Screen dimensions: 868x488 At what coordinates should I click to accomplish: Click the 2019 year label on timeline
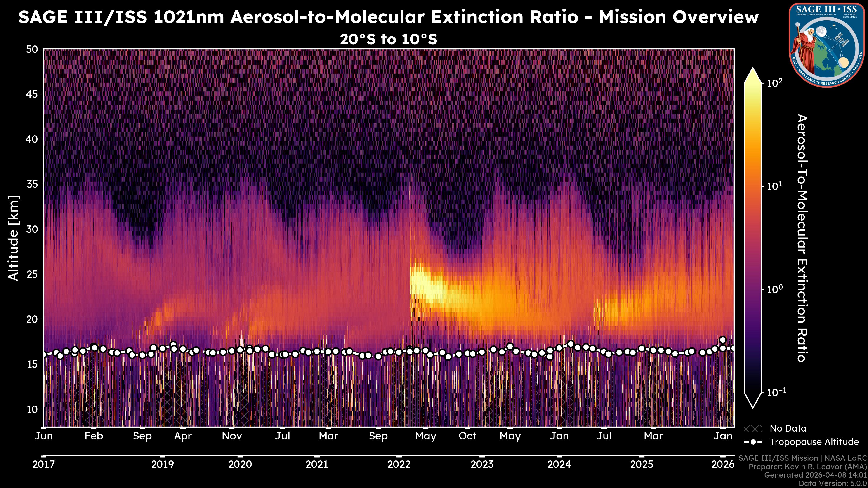point(163,465)
